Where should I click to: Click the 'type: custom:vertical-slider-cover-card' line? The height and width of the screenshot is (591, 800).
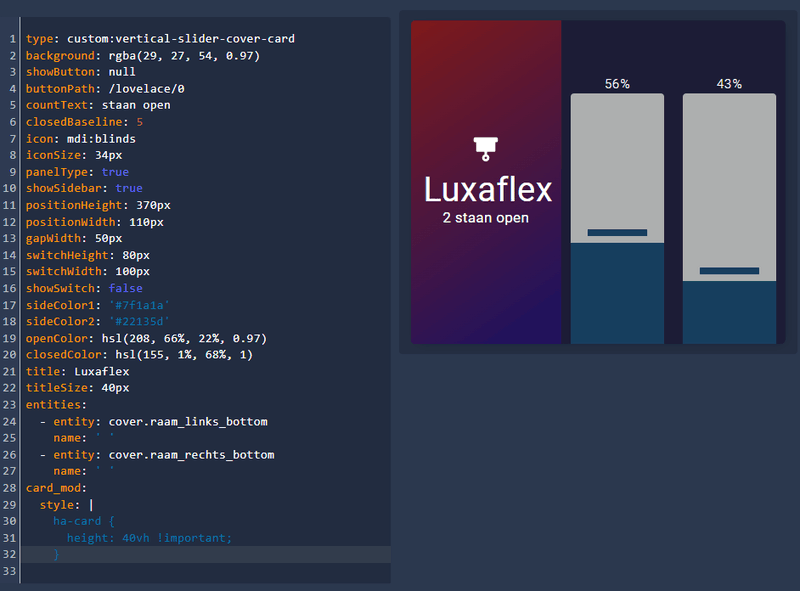pyautogui.click(x=160, y=39)
